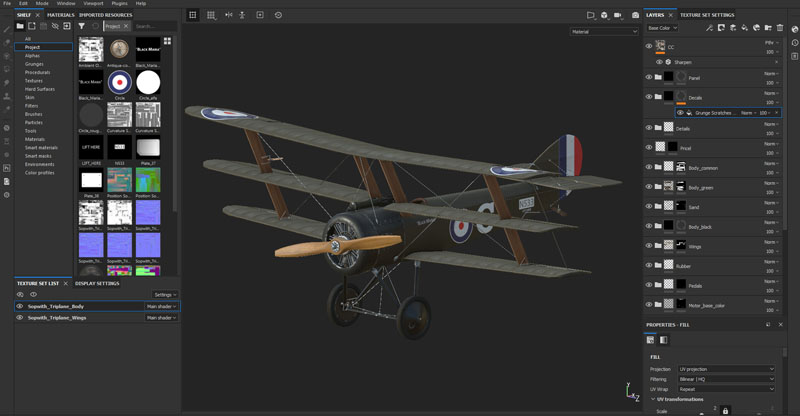Open the Base Color channel dropdown
The height and width of the screenshot is (416, 800).
[x=664, y=28]
